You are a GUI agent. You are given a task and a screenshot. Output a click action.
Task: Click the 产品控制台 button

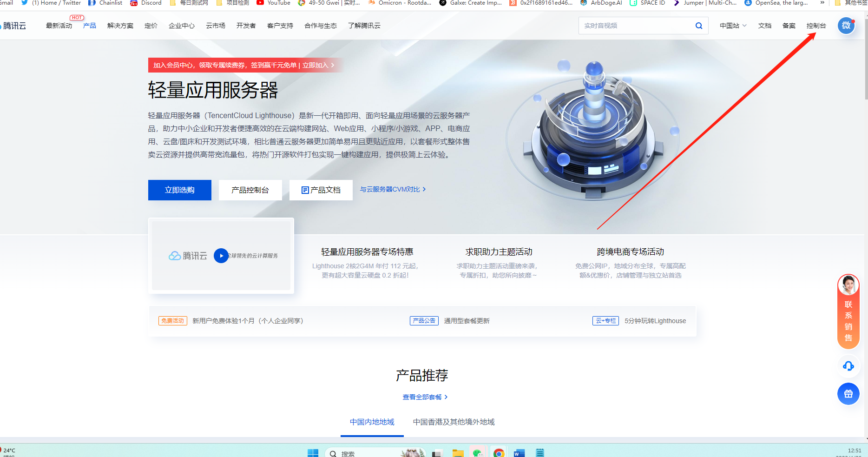click(250, 190)
